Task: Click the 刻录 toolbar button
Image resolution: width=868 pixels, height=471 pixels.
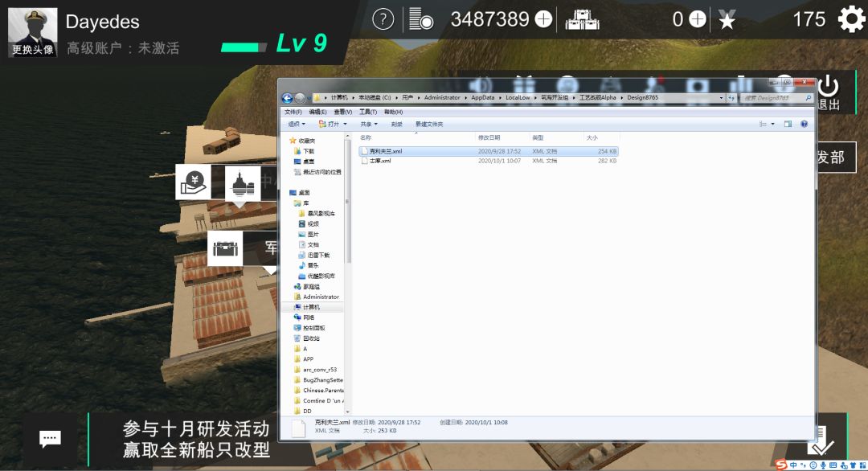Action: pyautogui.click(x=397, y=124)
